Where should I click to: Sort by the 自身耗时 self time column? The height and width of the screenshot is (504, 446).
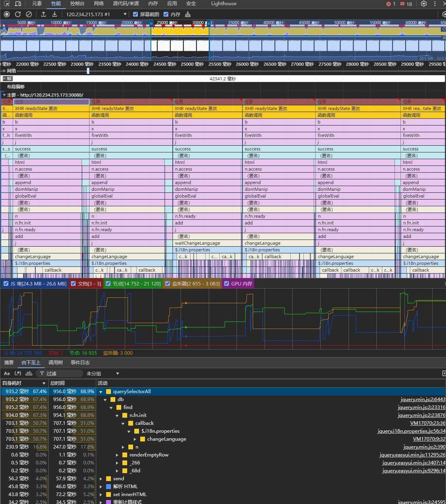pyautogui.click(x=24, y=383)
